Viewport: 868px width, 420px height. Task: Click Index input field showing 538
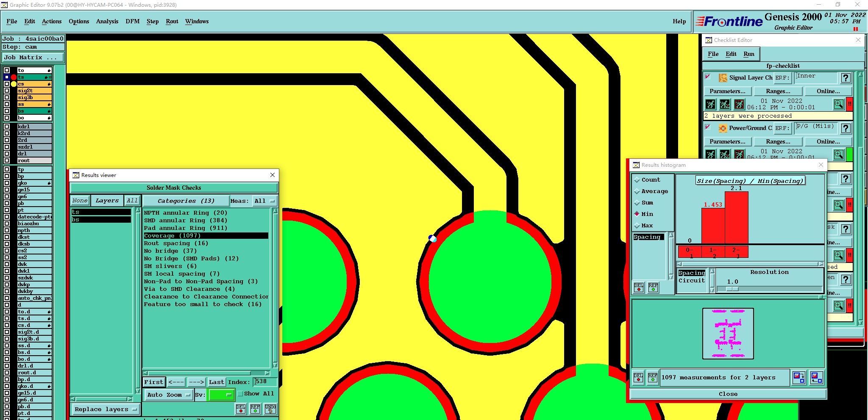point(265,382)
